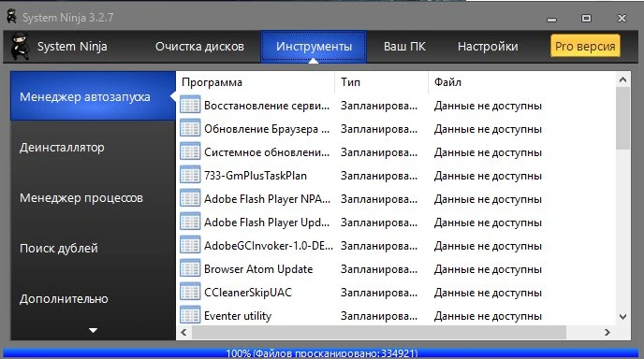Minimize the System Ninja window

551,19
